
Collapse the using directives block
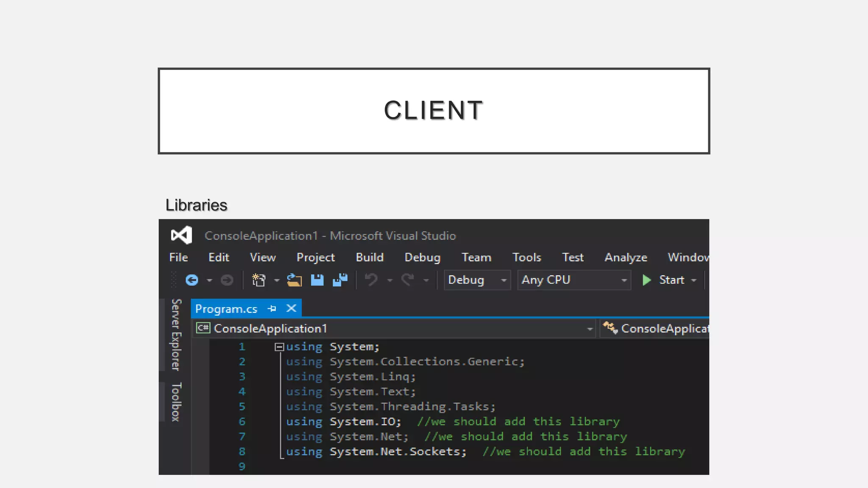pyautogui.click(x=279, y=347)
